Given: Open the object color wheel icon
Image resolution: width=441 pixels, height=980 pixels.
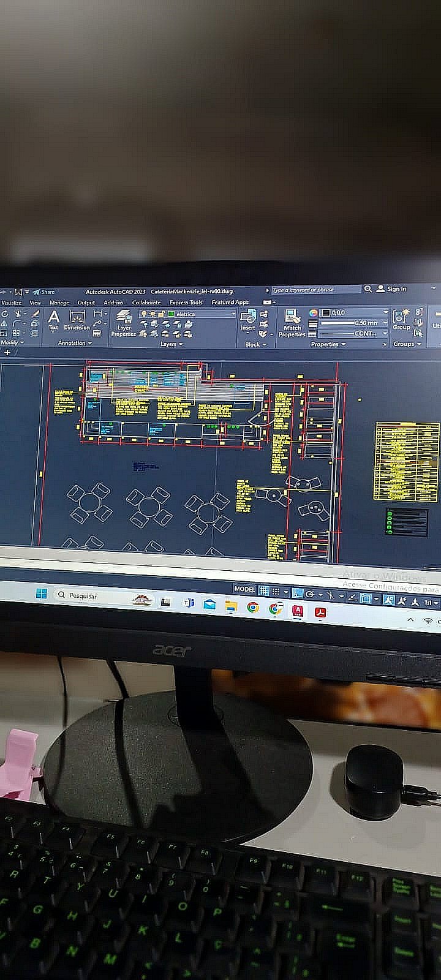Looking at the screenshot, I should tap(314, 312).
